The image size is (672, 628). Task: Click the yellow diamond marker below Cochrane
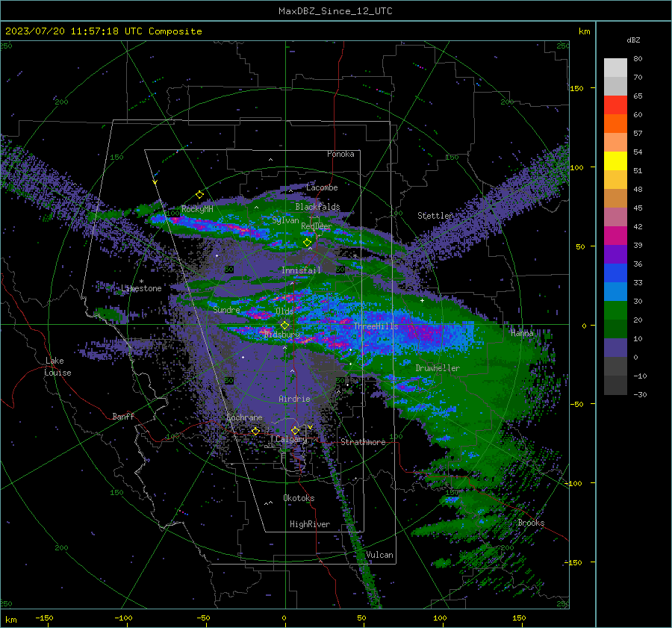(255, 431)
